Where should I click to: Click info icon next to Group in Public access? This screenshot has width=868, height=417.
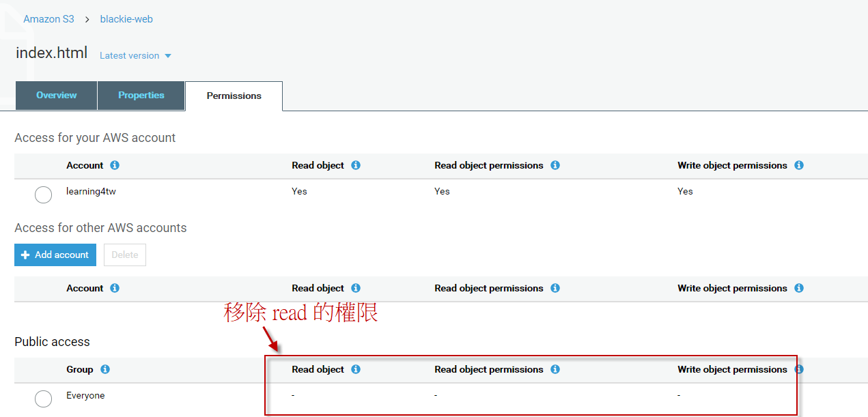[105, 369]
